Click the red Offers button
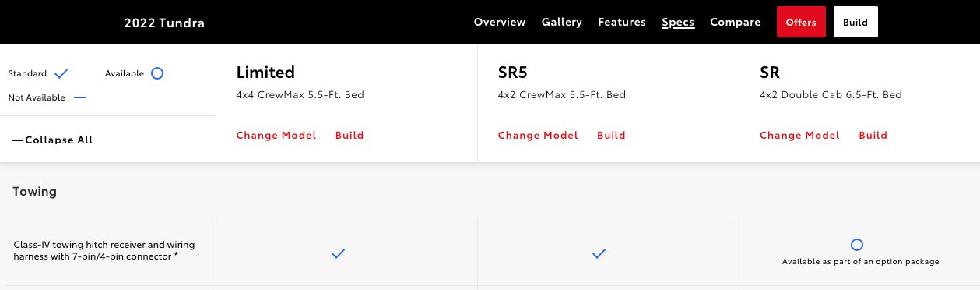The image size is (980, 290). tap(801, 22)
